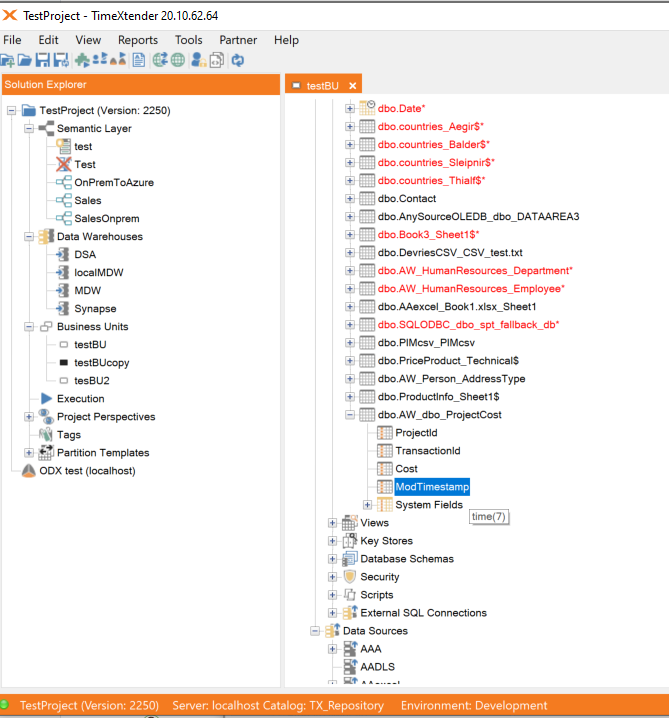This screenshot has width=669, height=718.
Task: Select the tesBU2 business unit
Action: [x=92, y=381]
